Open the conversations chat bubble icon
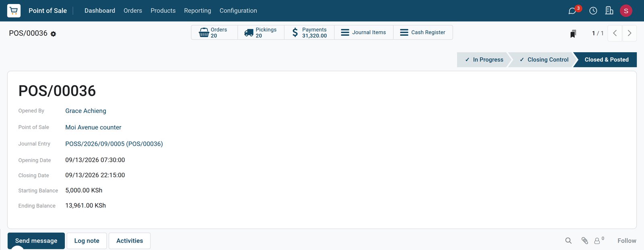 click(572, 11)
